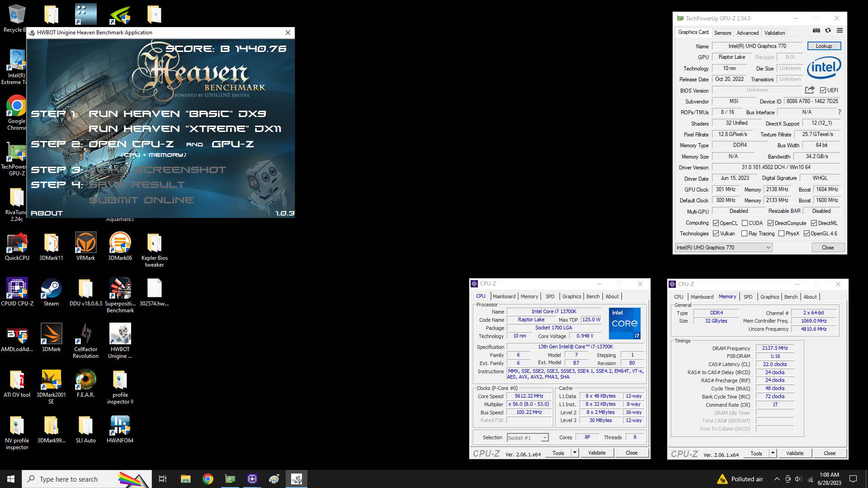Open the Advanced tab in GPU-Z
Viewport: 868px width, 488px height.
coord(748,33)
